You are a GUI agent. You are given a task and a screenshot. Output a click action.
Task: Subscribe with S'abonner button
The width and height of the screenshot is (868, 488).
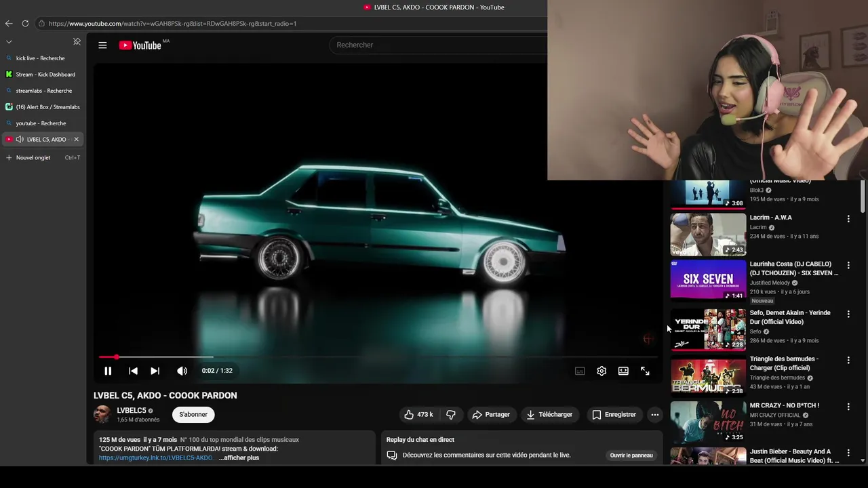pos(193,414)
